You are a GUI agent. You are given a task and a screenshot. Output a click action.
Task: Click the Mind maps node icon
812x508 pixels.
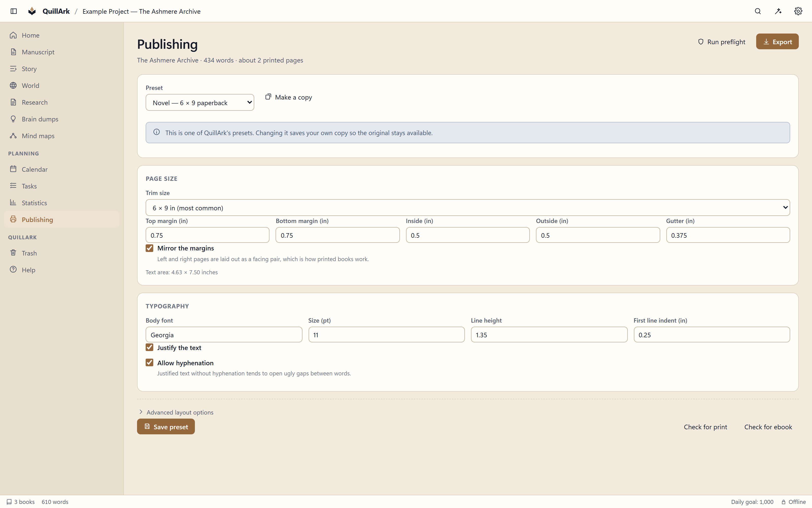point(13,136)
